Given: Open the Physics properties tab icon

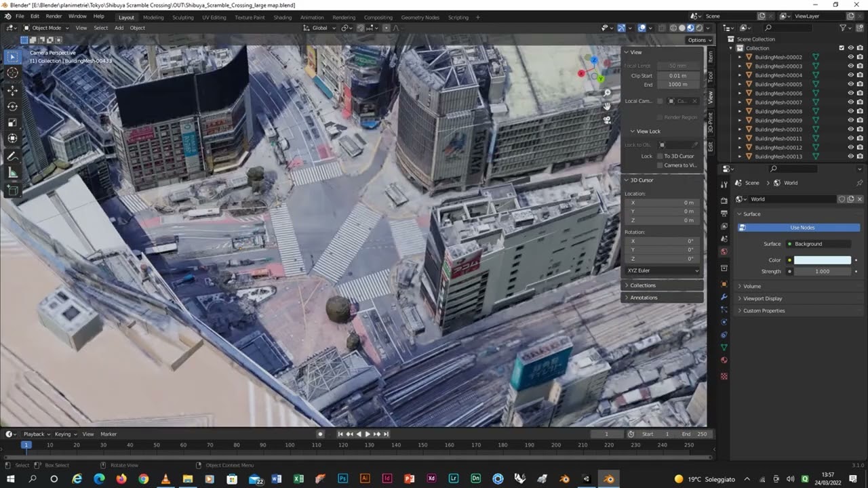Looking at the screenshot, I should tap(724, 322).
